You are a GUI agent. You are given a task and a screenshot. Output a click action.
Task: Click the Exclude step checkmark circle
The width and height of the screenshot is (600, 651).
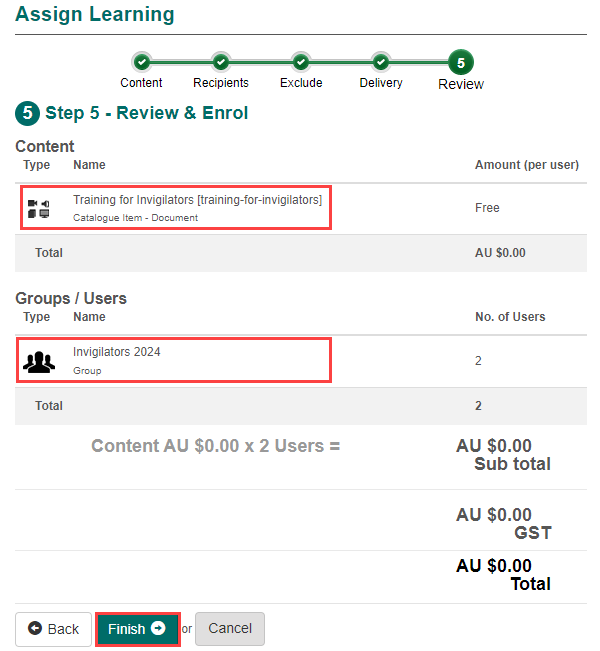pyautogui.click(x=300, y=62)
